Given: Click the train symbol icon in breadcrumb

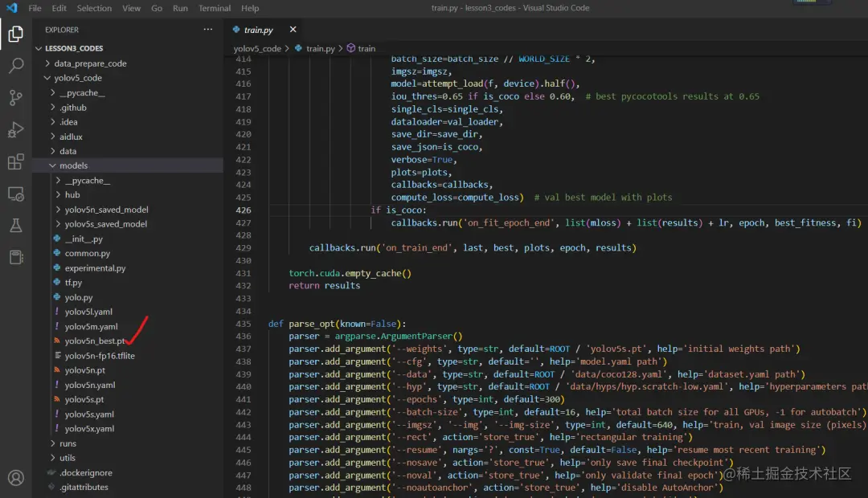Looking at the screenshot, I should [x=351, y=48].
